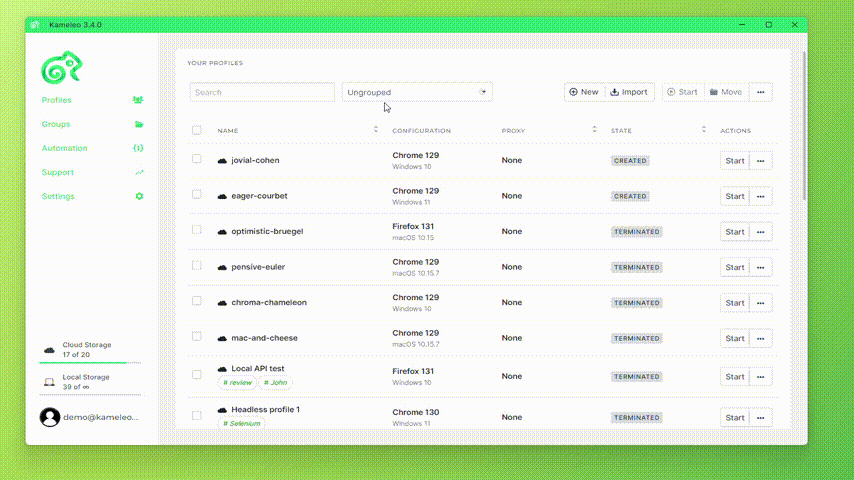The image size is (854, 480).
Task: Click the profiles list vertical scrollbar
Action: coord(804,126)
